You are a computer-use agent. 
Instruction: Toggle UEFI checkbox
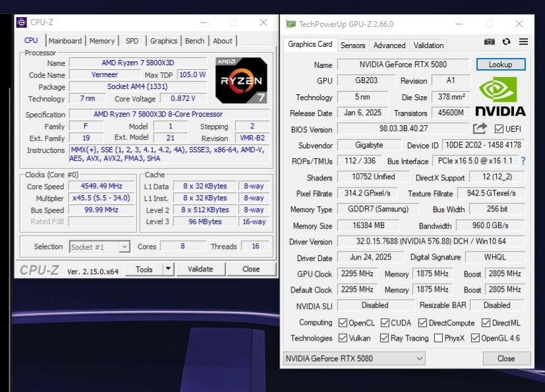coord(499,129)
